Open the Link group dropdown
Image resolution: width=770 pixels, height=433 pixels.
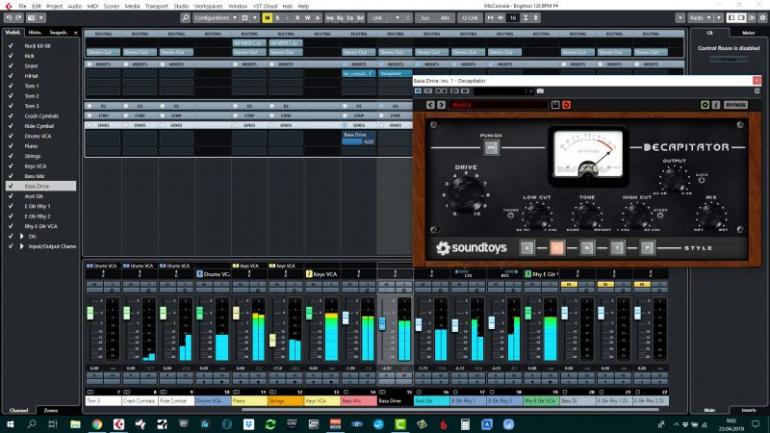coord(397,18)
